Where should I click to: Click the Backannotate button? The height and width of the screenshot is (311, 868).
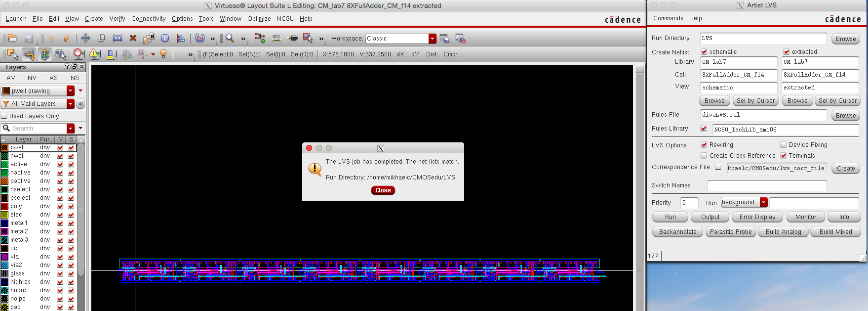tap(678, 232)
